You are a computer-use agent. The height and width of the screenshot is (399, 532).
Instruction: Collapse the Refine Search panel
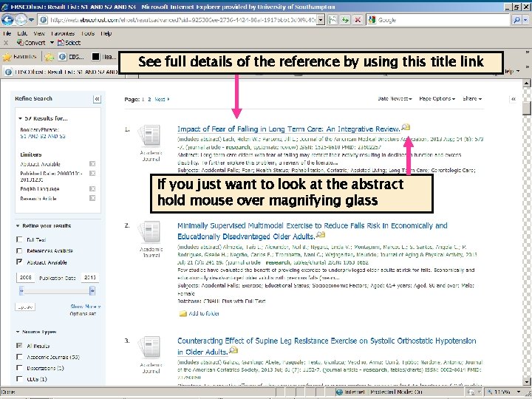(97, 99)
